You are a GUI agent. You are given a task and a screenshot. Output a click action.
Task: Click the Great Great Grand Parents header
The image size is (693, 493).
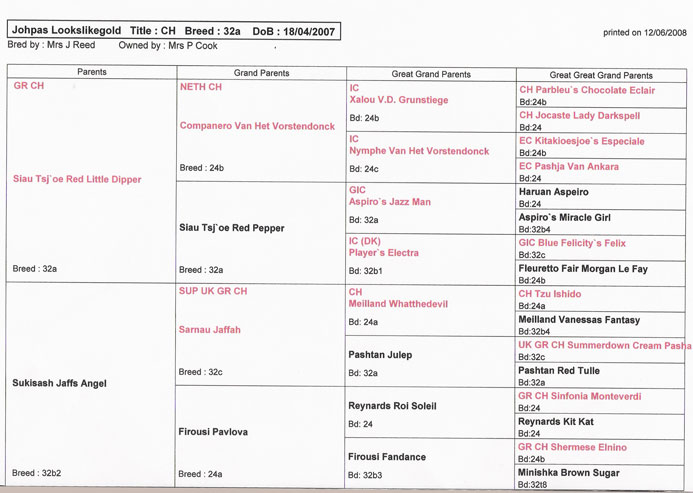click(601, 75)
